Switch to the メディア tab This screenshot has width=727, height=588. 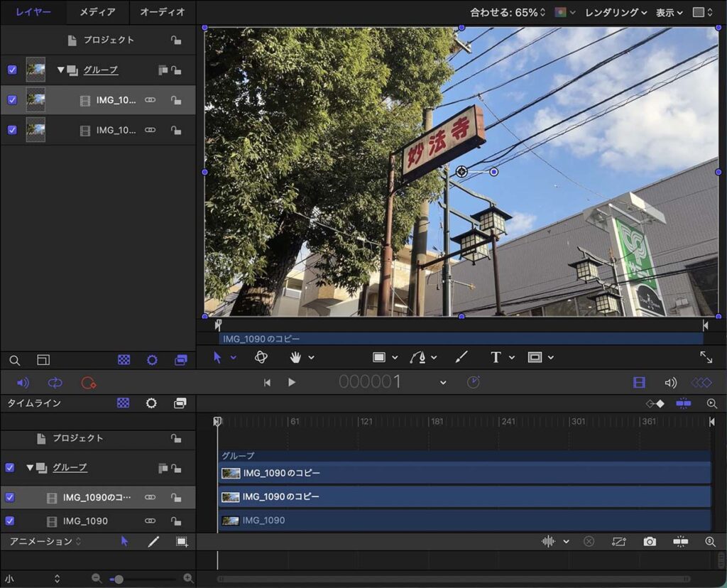coord(97,12)
